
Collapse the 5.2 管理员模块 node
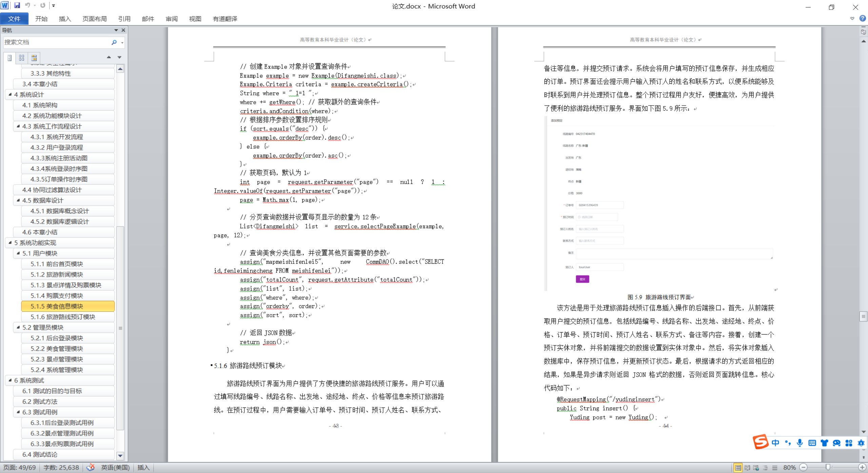click(18, 327)
